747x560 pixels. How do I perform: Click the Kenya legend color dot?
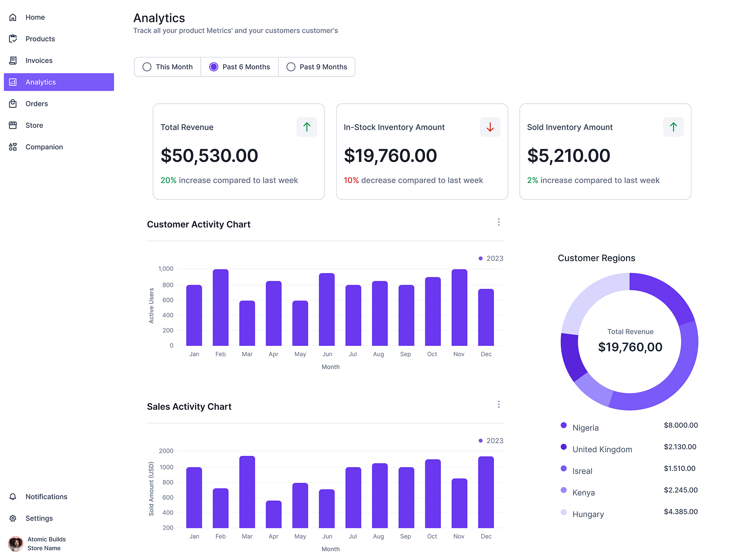[564, 490]
